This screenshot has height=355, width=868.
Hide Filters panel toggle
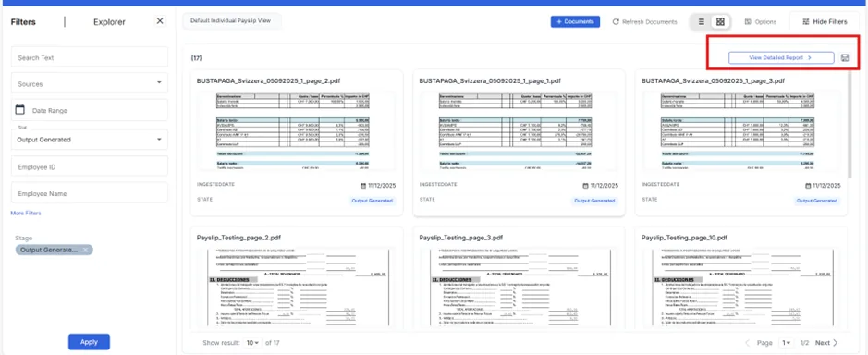tap(824, 22)
